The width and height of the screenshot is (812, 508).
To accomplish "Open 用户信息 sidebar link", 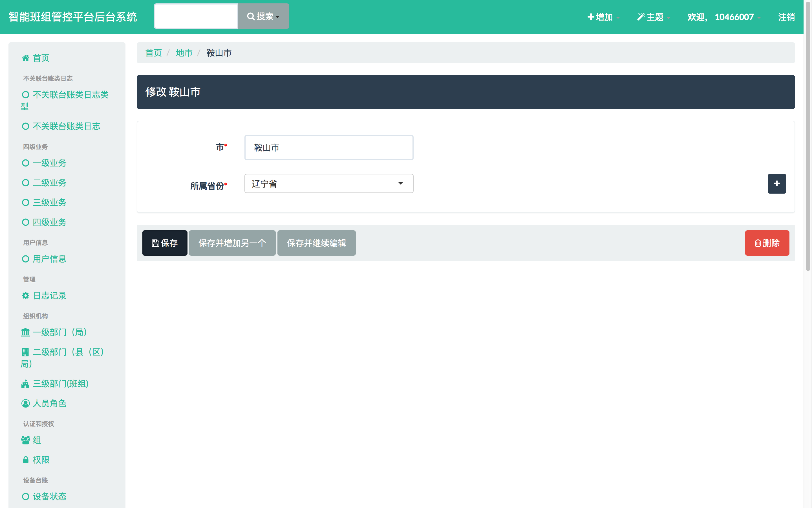I will (x=44, y=259).
